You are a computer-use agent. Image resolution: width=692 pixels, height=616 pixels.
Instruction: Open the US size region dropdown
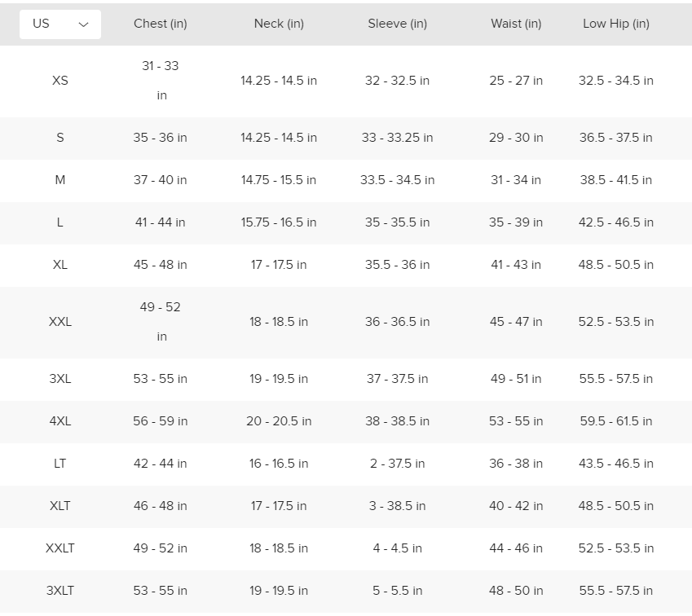point(60,24)
